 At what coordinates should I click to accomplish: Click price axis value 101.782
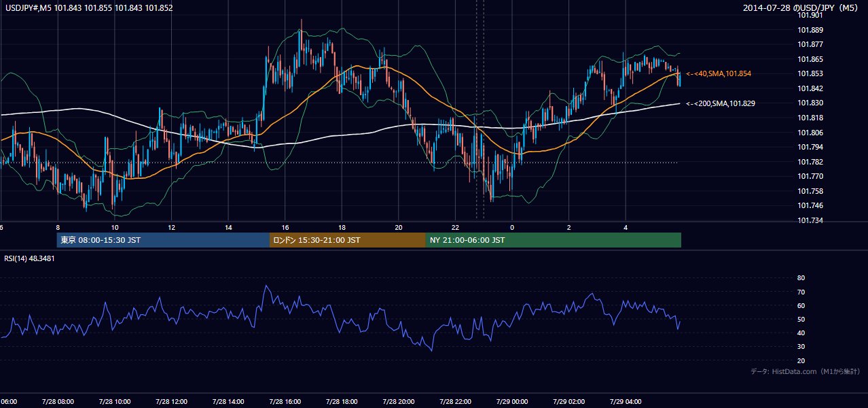810,162
